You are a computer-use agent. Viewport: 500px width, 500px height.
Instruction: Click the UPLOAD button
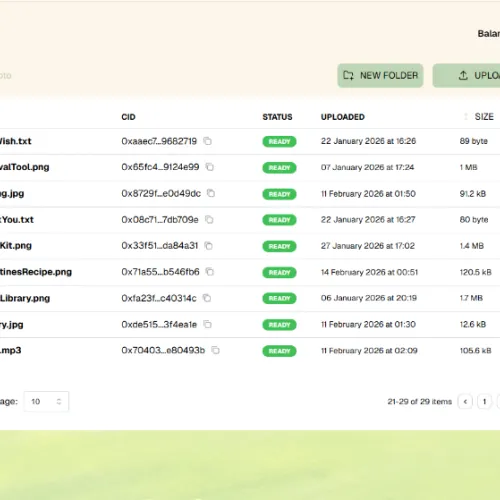[466, 76]
